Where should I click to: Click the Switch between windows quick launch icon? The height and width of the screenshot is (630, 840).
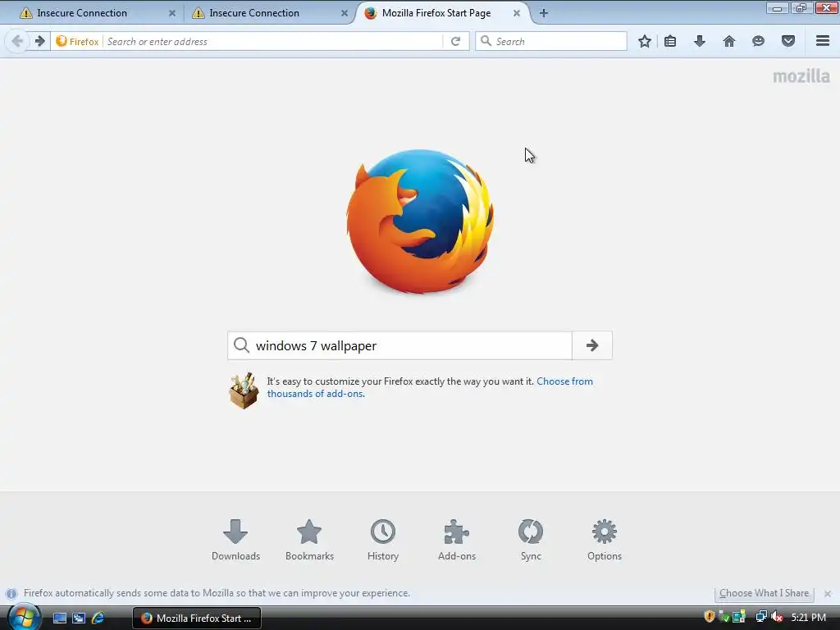79,619
